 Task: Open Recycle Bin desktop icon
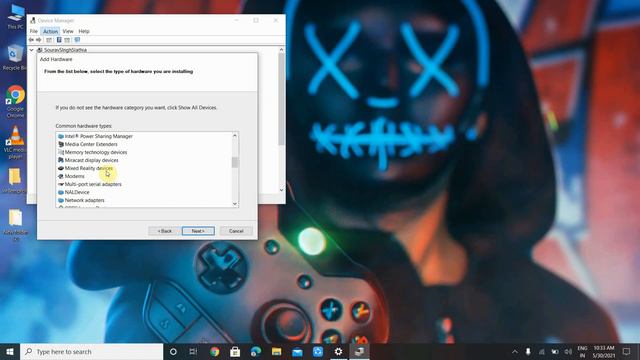coord(15,57)
